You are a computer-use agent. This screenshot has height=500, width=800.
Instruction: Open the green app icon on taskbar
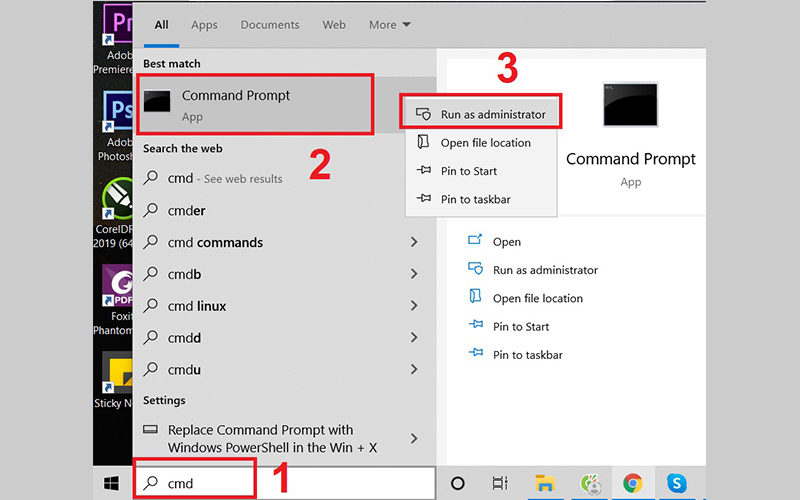tap(590, 484)
